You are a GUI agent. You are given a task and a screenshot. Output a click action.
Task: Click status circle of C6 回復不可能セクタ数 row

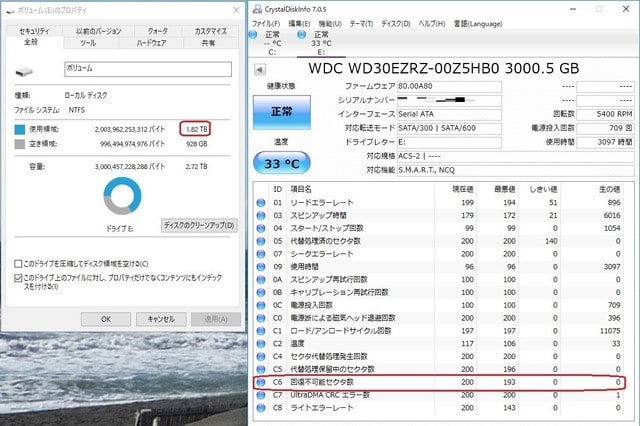(x=261, y=382)
